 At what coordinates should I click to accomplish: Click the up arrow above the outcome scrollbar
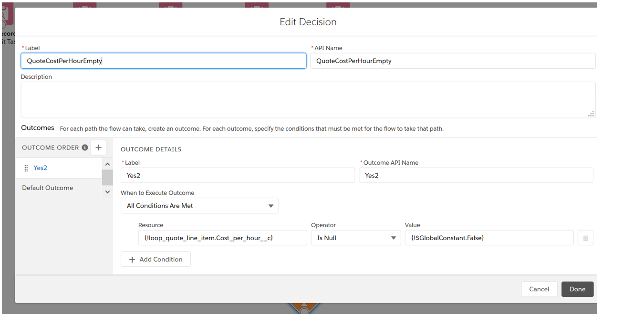[107, 164]
